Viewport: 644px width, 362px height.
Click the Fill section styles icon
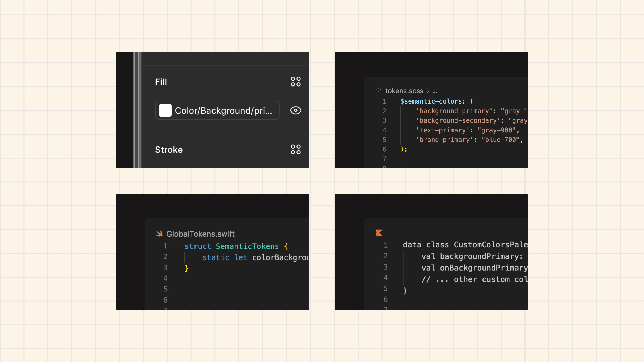[295, 82]
